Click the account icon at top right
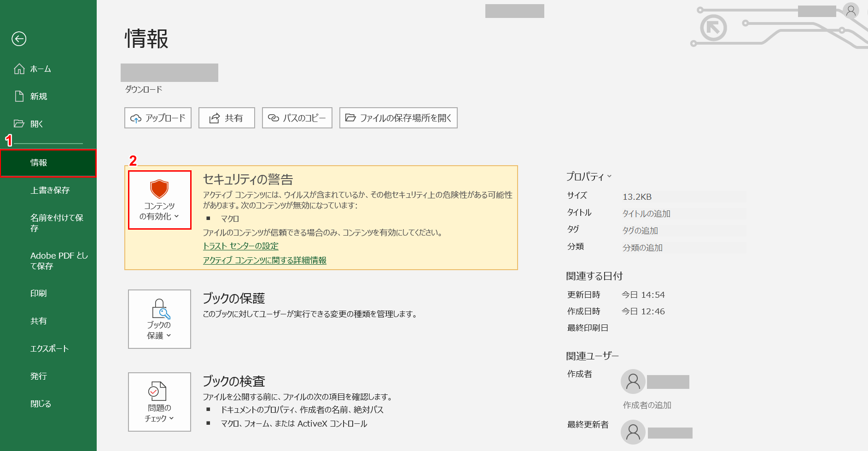Image resolution: width=868 pixels, height=451 pixels. point(851,10)
